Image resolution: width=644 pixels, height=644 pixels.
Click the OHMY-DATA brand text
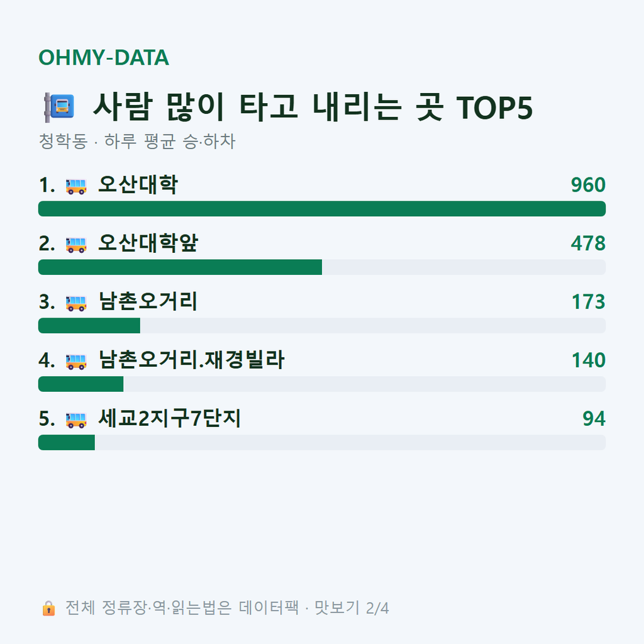coord(104,57)
